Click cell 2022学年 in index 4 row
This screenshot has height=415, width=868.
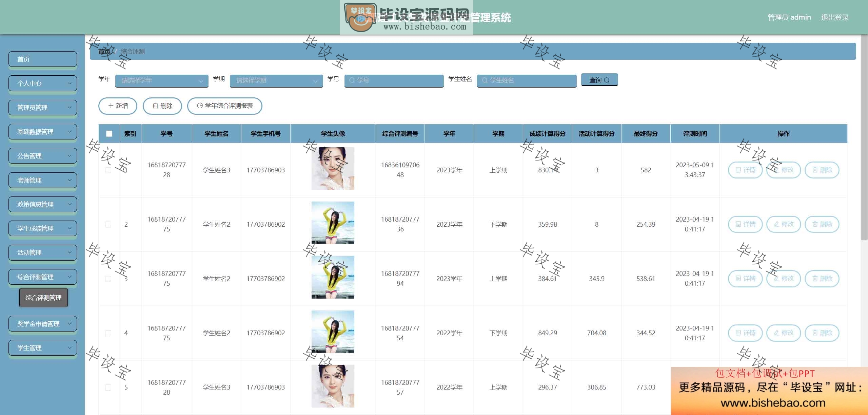point(449,333)
